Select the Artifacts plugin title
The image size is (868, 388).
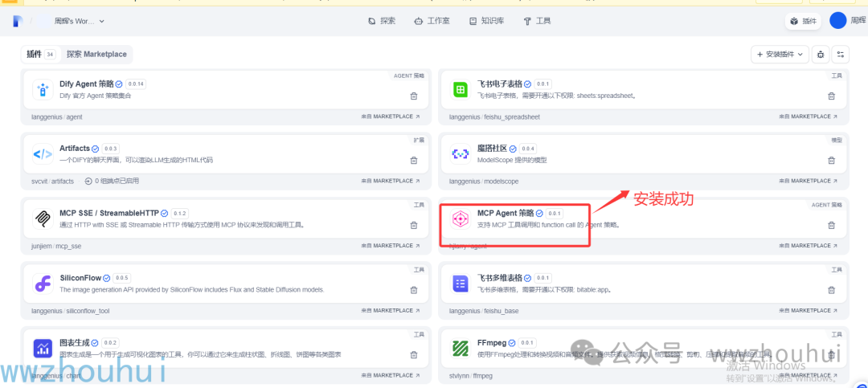click(x=75, y=149)
